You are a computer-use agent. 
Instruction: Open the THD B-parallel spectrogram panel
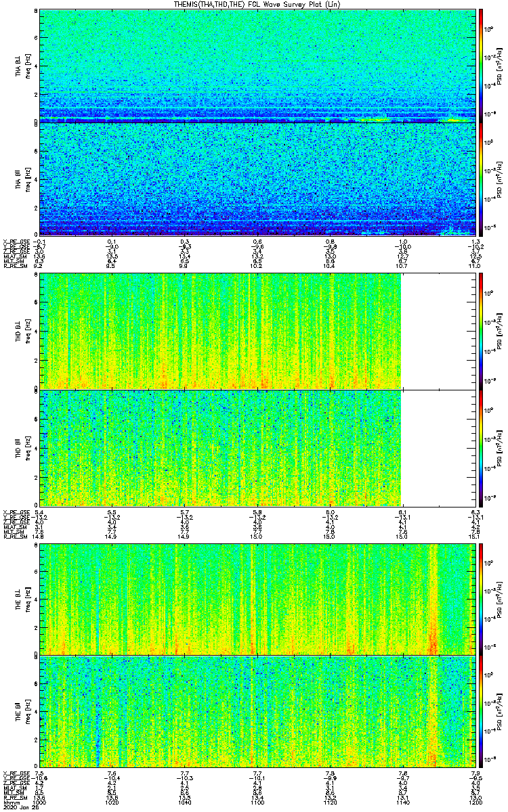point(258,447)
